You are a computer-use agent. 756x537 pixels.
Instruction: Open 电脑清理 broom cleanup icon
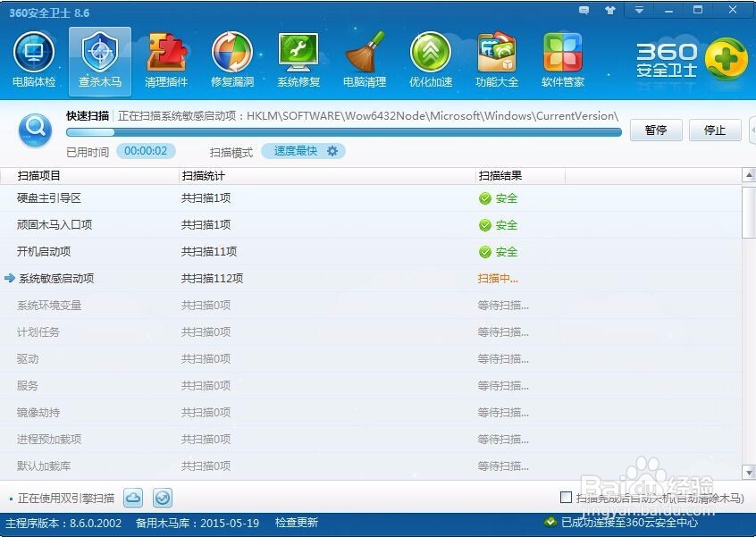[x=365, y=60]
